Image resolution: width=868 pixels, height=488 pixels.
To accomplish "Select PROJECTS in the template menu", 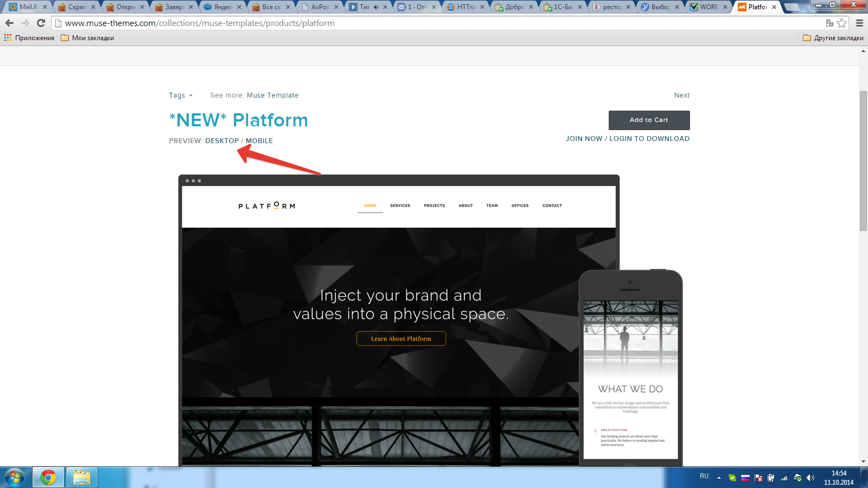I will (x=435, y=206).
